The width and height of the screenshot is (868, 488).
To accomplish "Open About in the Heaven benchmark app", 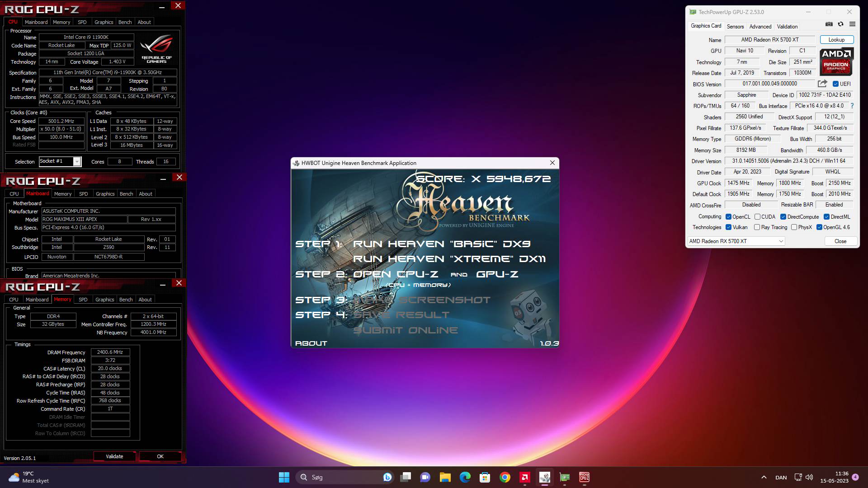I will click(311, 343).
